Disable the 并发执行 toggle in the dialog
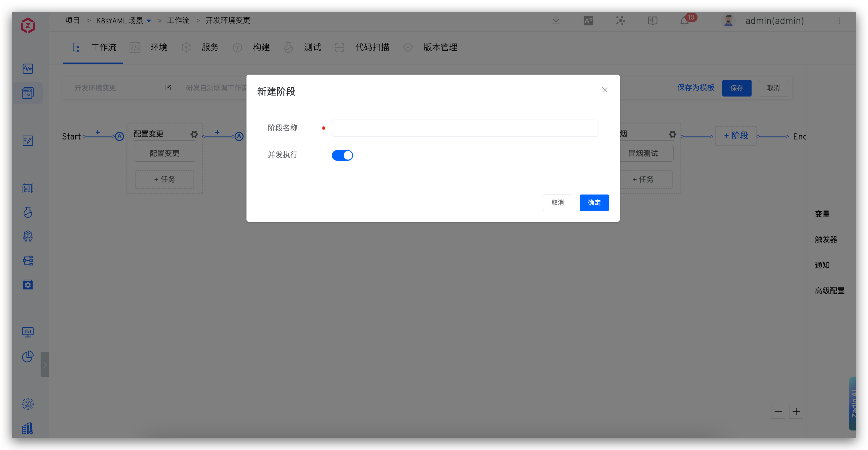 click(342, 155)
